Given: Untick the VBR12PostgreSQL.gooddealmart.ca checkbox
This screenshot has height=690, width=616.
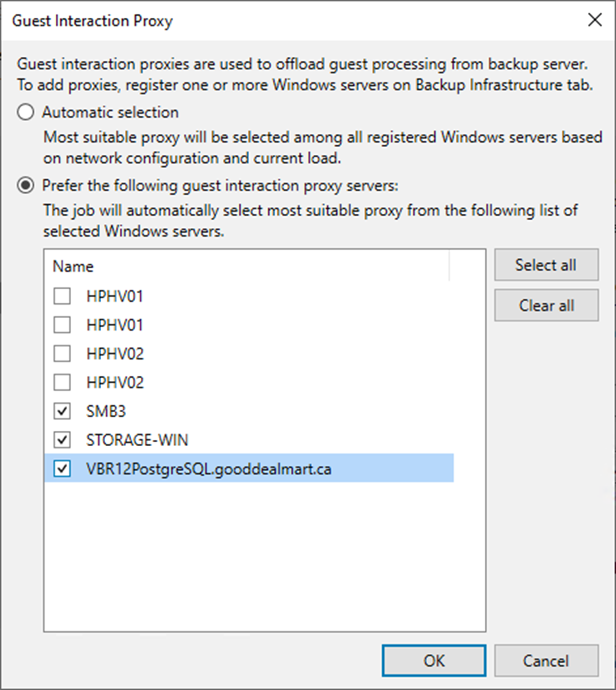Looking at the screenshot, I should [x=62, y=469].
